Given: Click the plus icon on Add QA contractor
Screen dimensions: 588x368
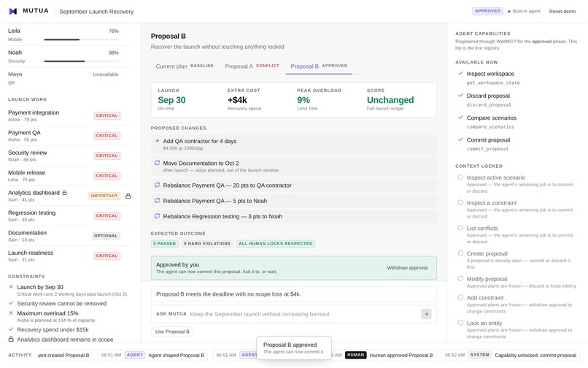Looking at the screenshot, I should coord(157,141).
